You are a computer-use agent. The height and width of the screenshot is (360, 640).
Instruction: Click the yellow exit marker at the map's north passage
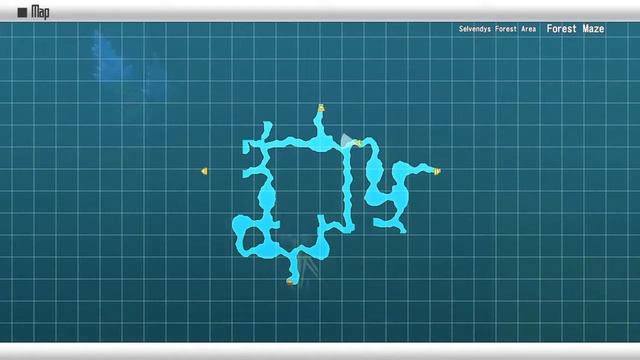click(x=321, y=108)
